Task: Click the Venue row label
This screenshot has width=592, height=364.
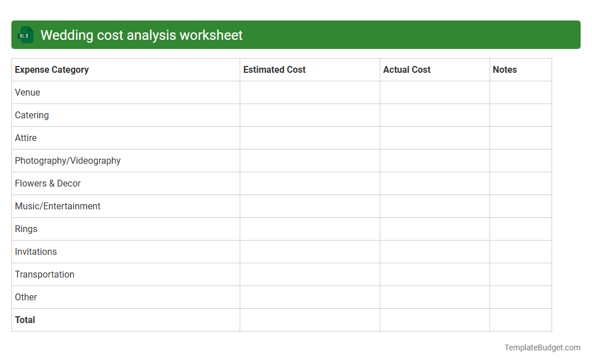Action: (x=27, y=92)
